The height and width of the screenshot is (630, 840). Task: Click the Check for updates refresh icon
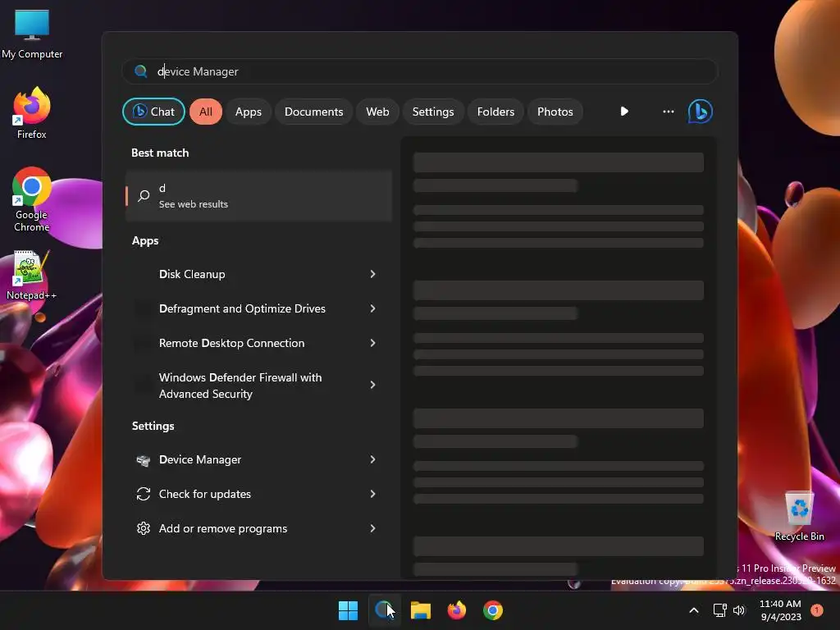tap(143, 494)
